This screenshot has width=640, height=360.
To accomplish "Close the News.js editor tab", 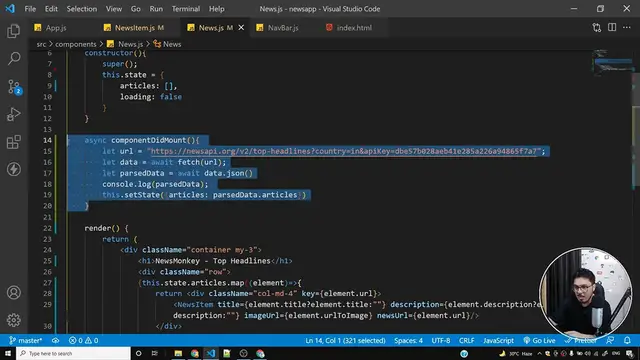I will (x=241, y=28).
